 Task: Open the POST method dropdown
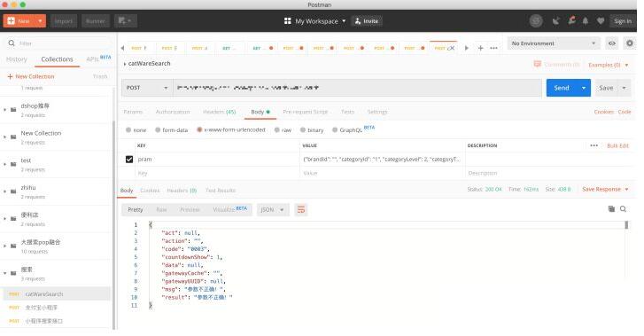point(147,88)
